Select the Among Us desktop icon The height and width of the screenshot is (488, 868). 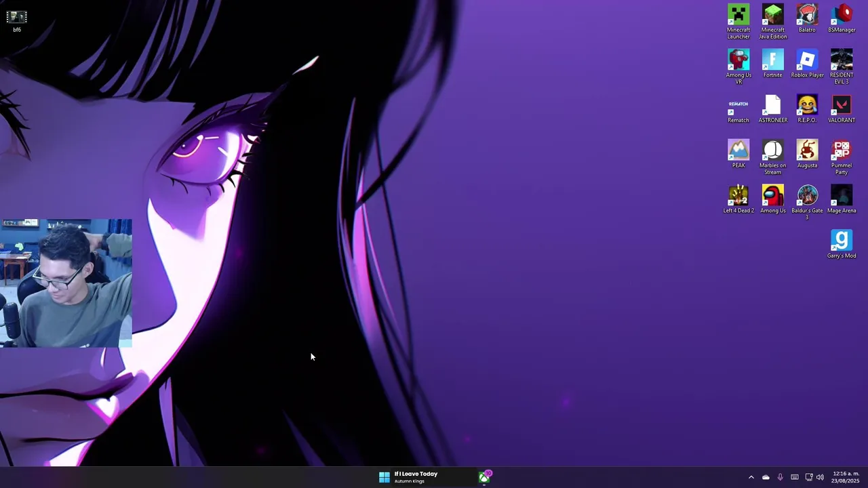772,199
